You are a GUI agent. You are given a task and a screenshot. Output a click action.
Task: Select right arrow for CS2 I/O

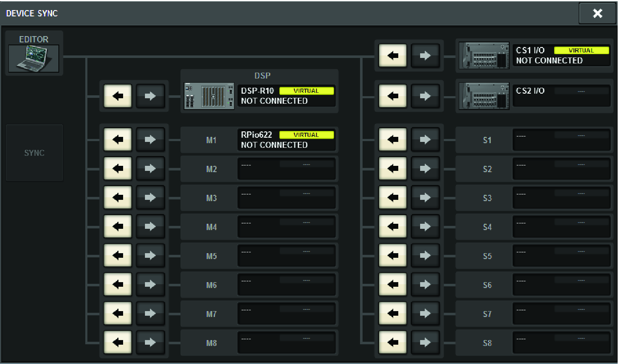(425, 96)
